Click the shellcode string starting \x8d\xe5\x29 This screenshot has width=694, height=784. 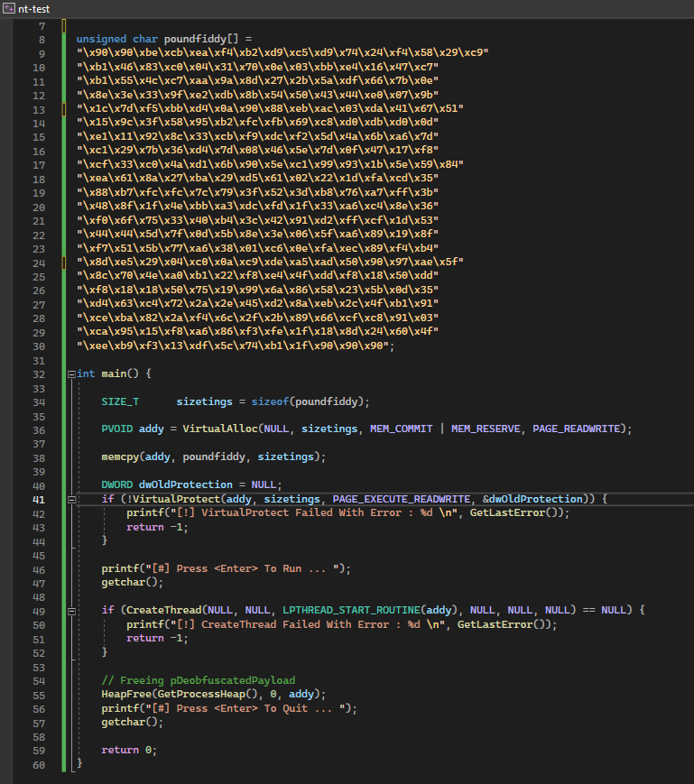(x=270, y=262)
